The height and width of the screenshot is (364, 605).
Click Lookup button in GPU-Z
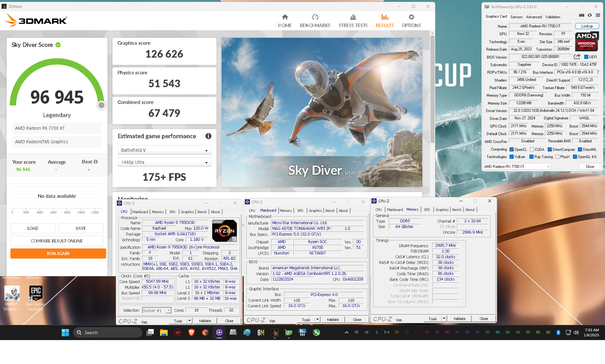coord(587,26)
